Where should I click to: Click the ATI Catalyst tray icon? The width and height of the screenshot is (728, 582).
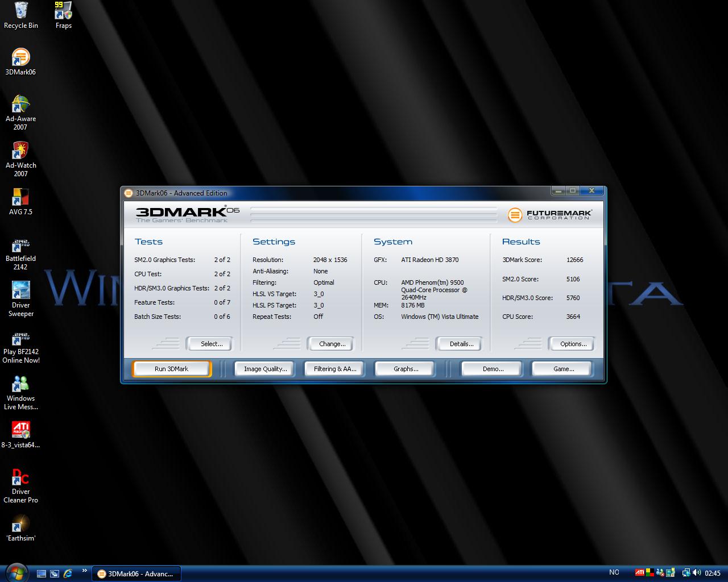coord(640,573)
